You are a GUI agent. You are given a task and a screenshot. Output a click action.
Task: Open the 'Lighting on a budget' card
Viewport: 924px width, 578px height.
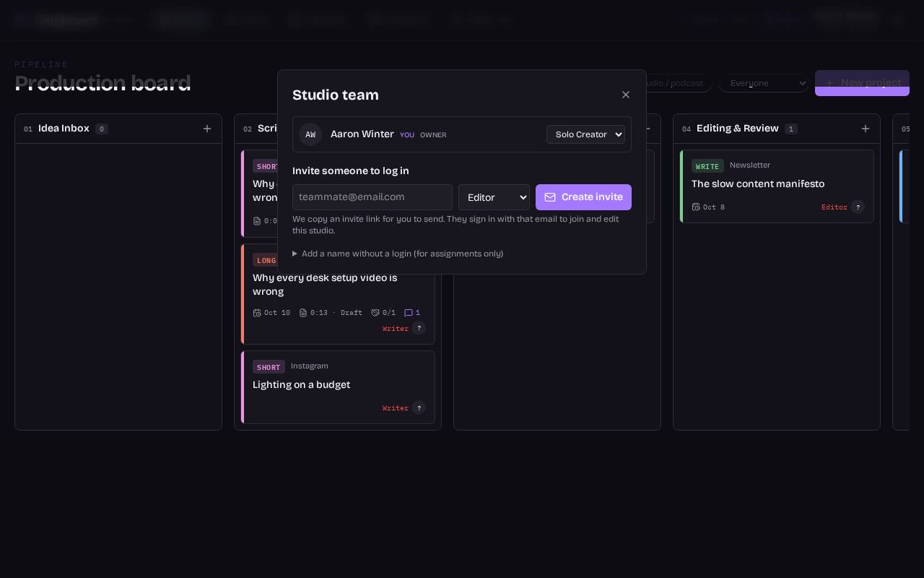(338, 387)
